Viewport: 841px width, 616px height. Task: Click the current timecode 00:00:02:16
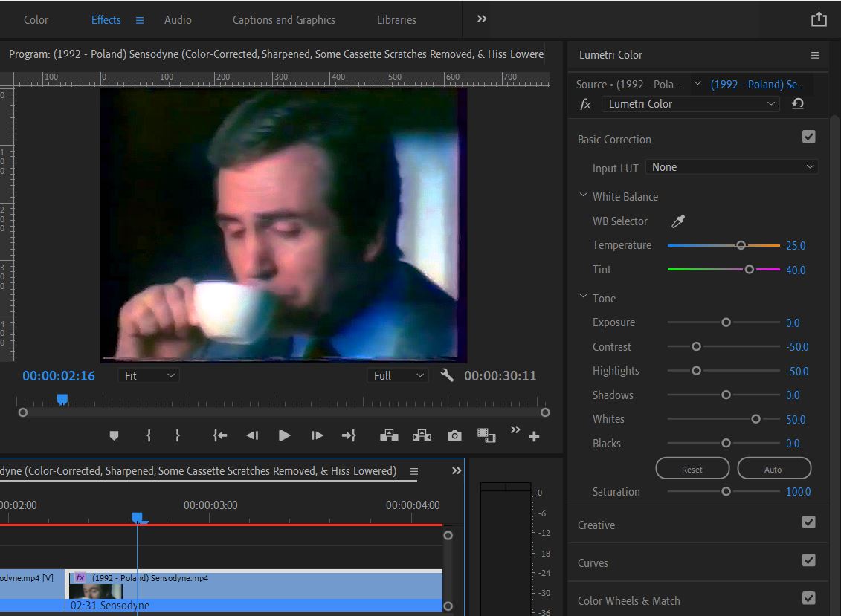click(59, 376)
